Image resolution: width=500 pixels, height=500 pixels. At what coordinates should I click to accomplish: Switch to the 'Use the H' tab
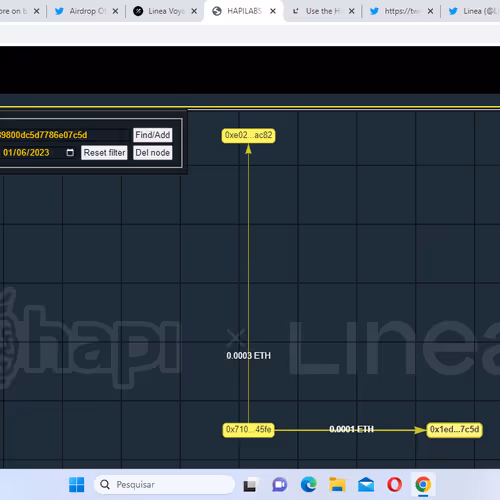(x=322, y=11)
